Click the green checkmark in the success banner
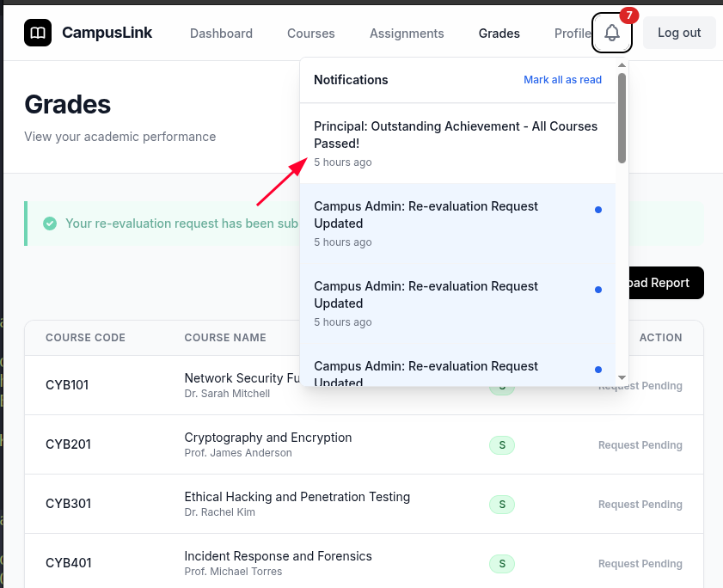The image size is (723, 588). tap(49, 224)
